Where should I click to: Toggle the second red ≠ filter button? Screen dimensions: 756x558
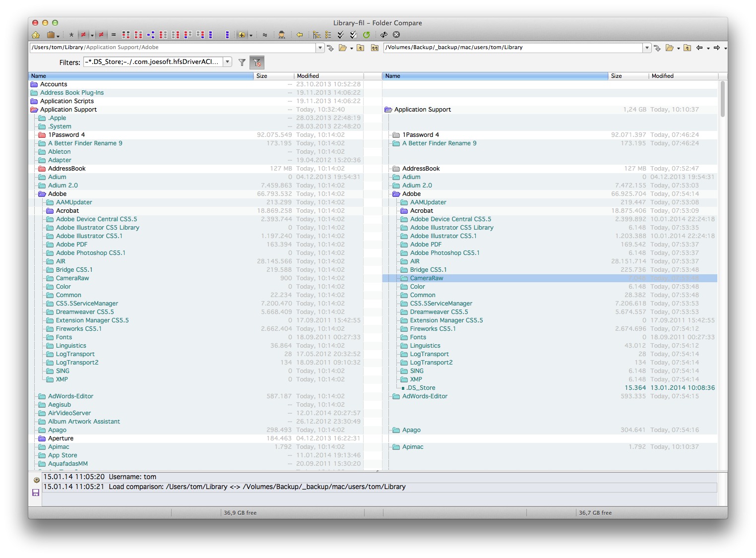(101, 35)
